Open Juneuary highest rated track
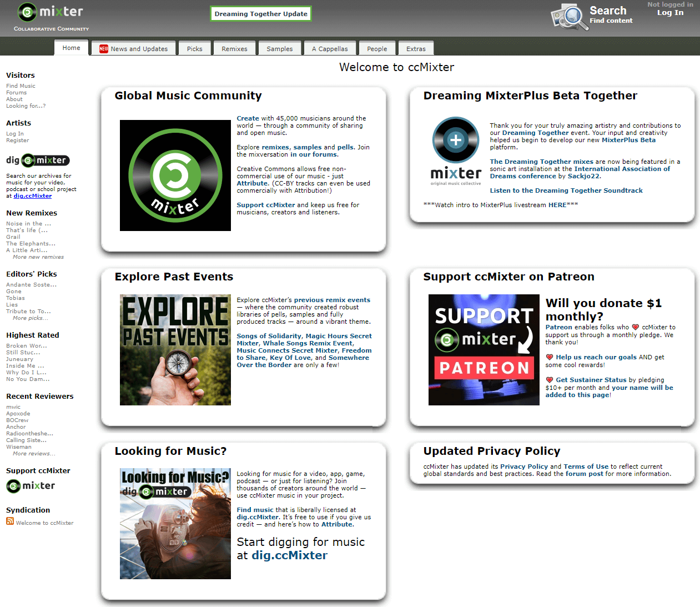Viewport: 700px width, 607px height. click(19, 359)
